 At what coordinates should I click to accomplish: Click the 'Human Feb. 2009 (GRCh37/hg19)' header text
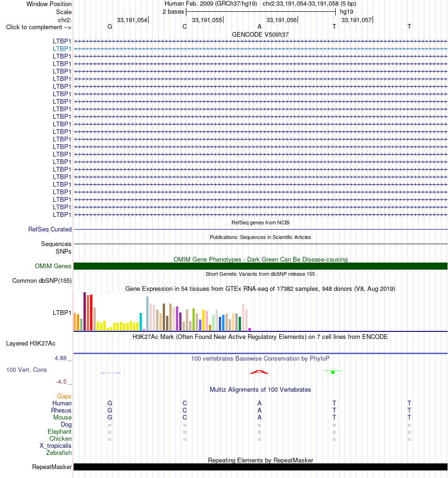tap(211, 4)
